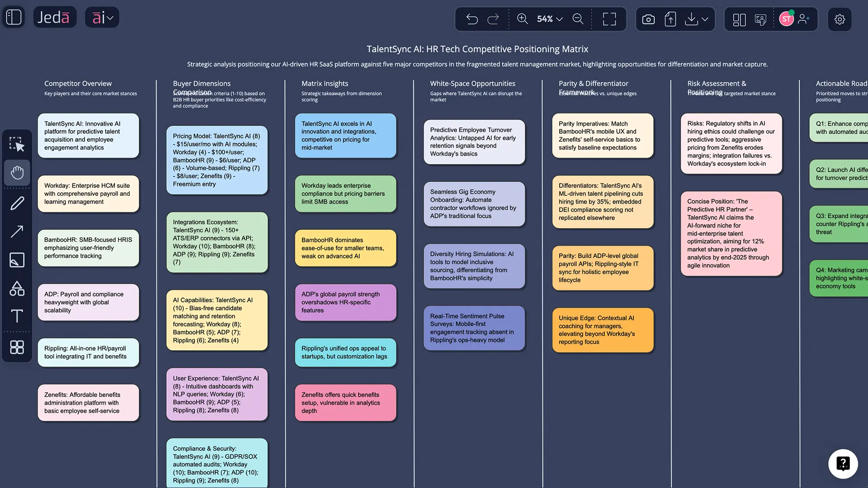Viewport: 868px width, 488px height.
Task: Choose the text tool
Action: point(17,315)
